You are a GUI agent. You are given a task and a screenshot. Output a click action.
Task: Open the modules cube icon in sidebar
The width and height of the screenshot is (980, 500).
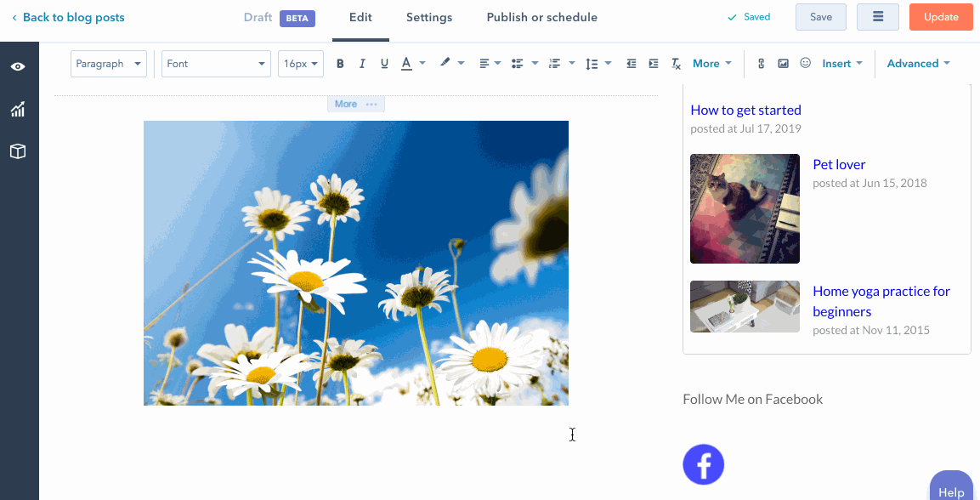18,151
